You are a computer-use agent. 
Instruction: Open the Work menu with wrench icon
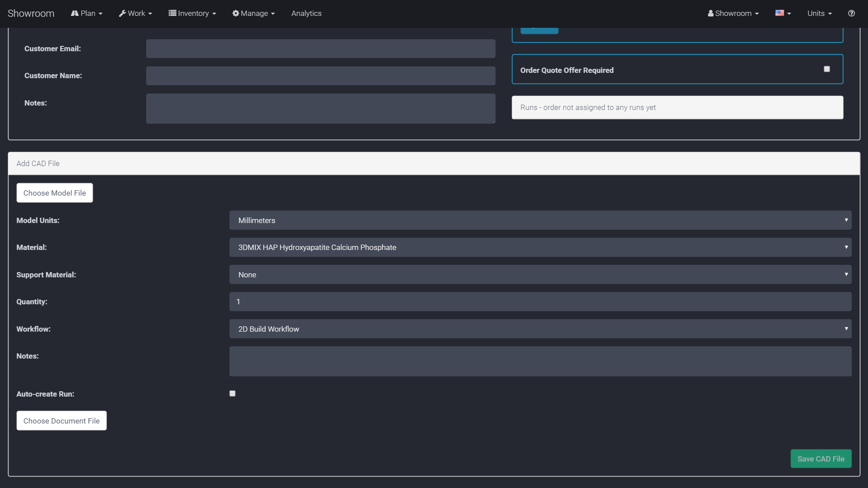tap(136, 13)
